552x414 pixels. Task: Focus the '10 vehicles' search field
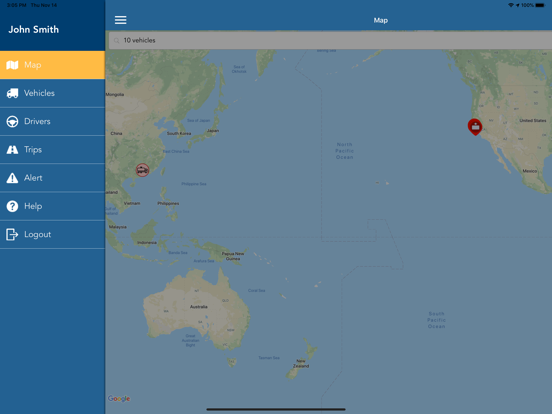pyautogui.click(x=330, y=40)
